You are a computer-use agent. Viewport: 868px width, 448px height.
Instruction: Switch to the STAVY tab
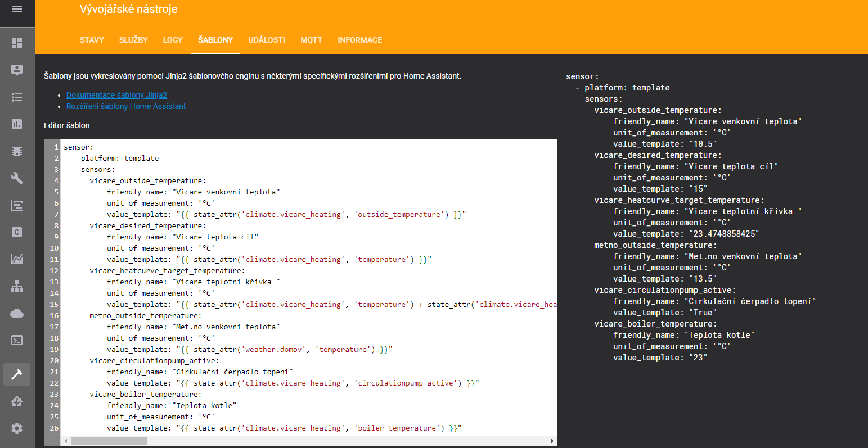[92, 40]
